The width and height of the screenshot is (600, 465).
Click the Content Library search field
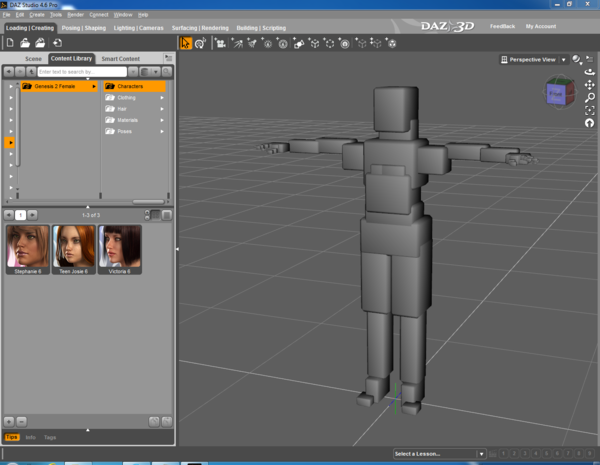(x=82, y=72)
